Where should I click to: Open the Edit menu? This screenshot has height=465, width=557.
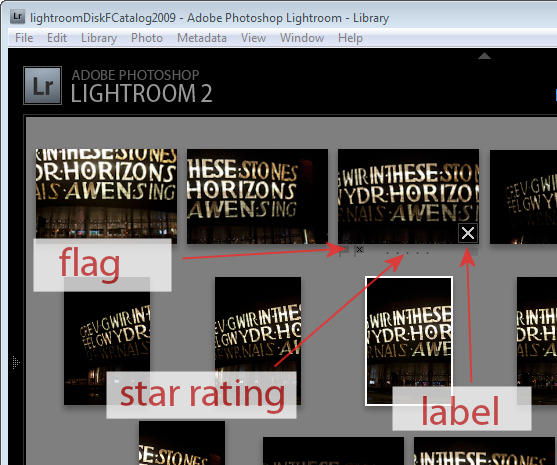57,38
